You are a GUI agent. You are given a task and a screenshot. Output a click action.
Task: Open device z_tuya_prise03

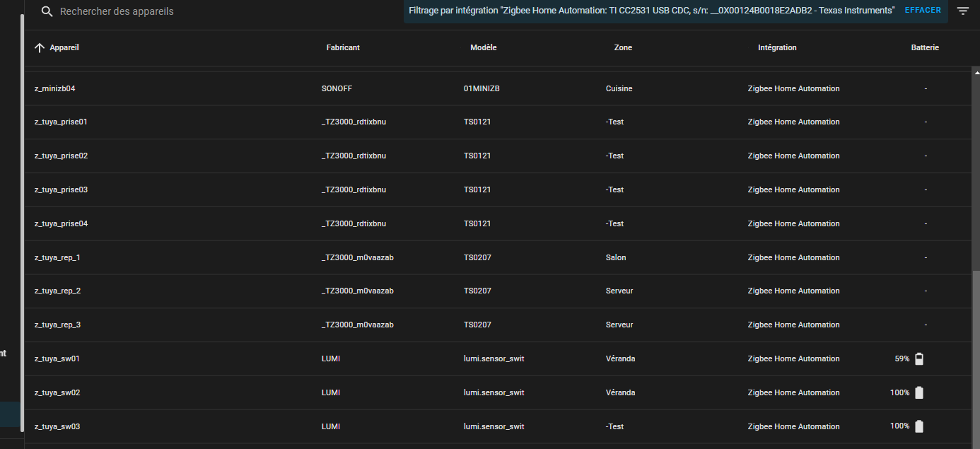coord(61,189)
